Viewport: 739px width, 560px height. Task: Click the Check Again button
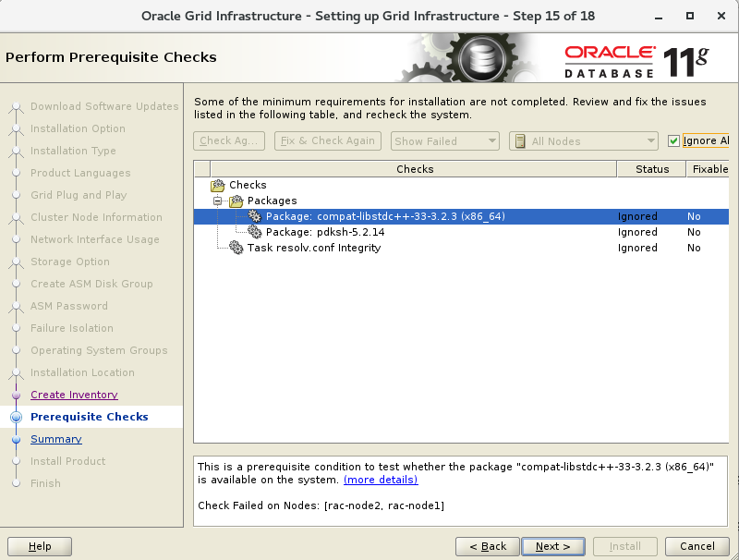[229, 140]
